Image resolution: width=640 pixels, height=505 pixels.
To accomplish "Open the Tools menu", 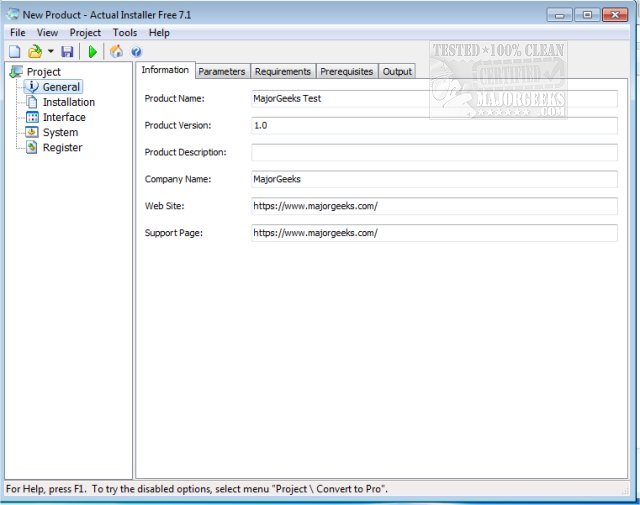I will [x=125, y=33].
